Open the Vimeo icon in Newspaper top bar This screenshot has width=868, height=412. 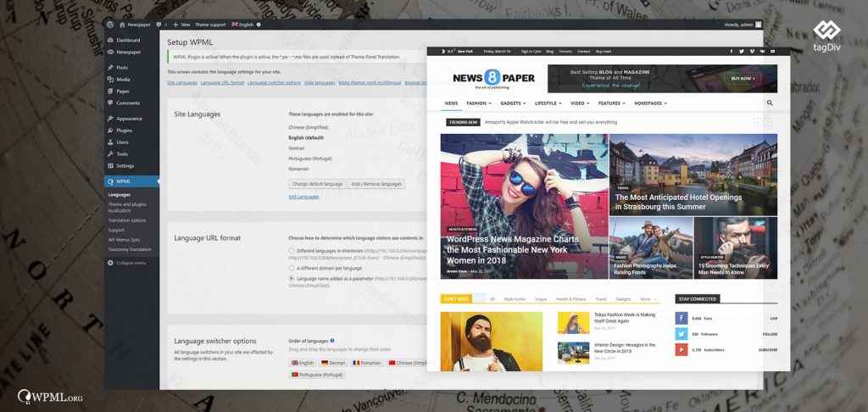coord(753,52)
